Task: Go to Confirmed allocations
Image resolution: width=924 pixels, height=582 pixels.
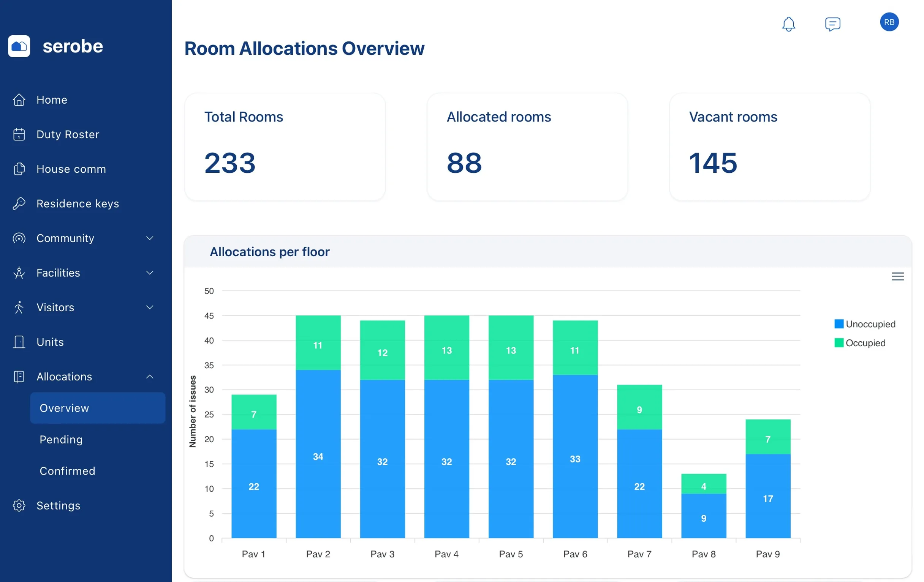Action: (x=67, y=471)
